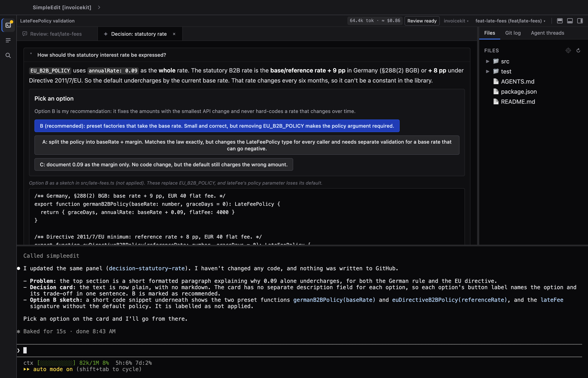Toggle the right sidebar layout icon
This screenshot has height=378, width=588.
580,21
